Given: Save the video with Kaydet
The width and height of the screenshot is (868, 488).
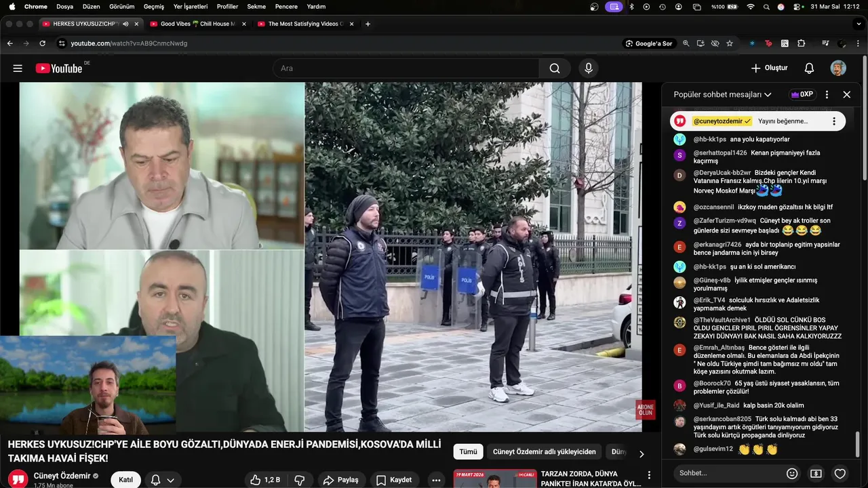Looking at the screenshot, I should pos(394,480).
